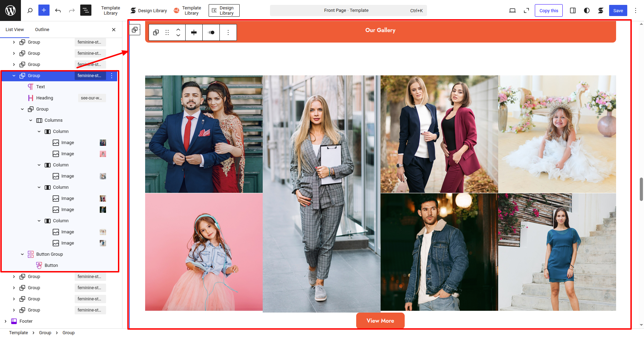Click the drag handle in block toolbar
Screen dimensions: 644x337
pos(167,32)
